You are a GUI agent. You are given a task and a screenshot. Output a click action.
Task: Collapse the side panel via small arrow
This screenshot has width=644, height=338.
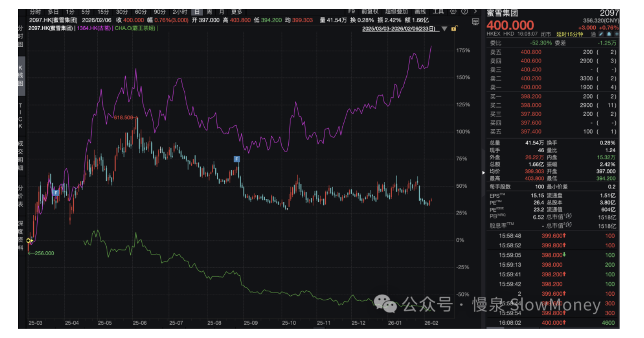point(483,172)
